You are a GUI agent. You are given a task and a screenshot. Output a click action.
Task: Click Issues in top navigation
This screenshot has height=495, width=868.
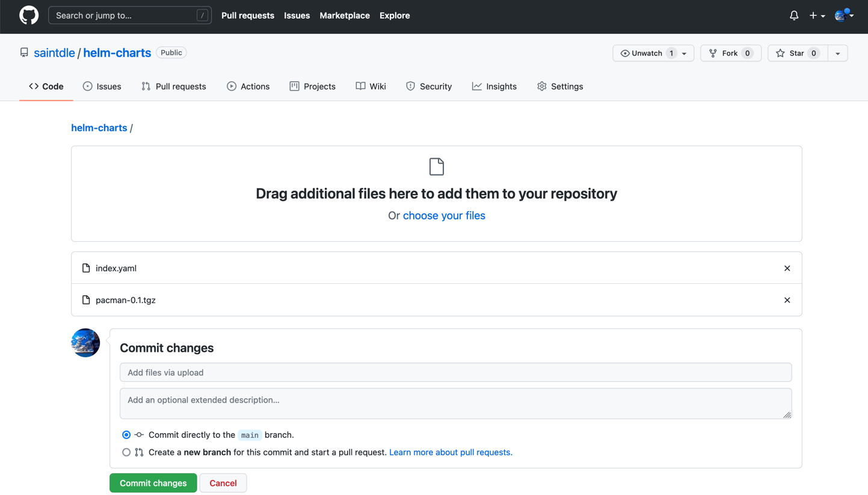point(297,16)
